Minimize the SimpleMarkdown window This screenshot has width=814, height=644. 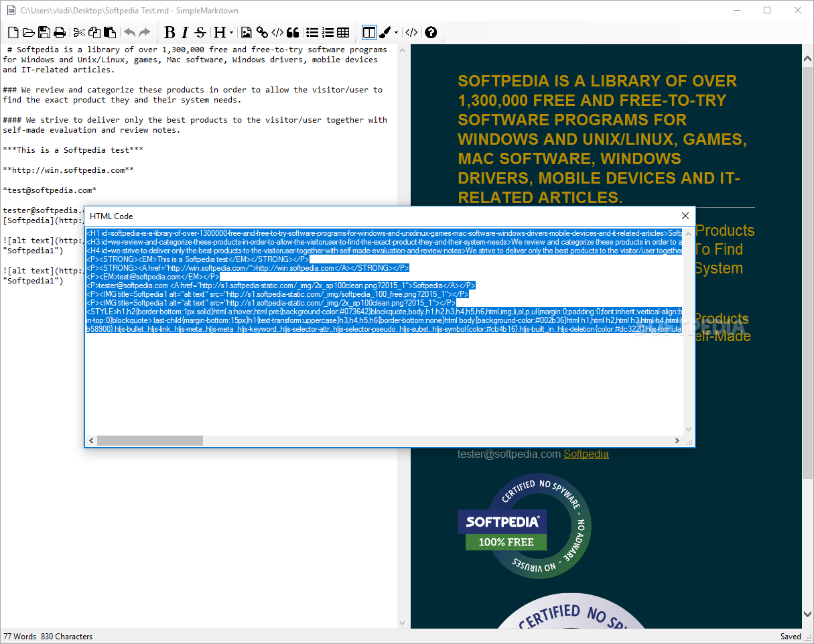[737, 11]
